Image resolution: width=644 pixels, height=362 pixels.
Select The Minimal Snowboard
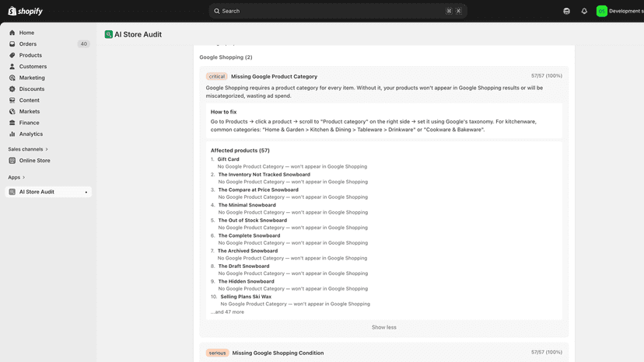click(x=247, y=205)
